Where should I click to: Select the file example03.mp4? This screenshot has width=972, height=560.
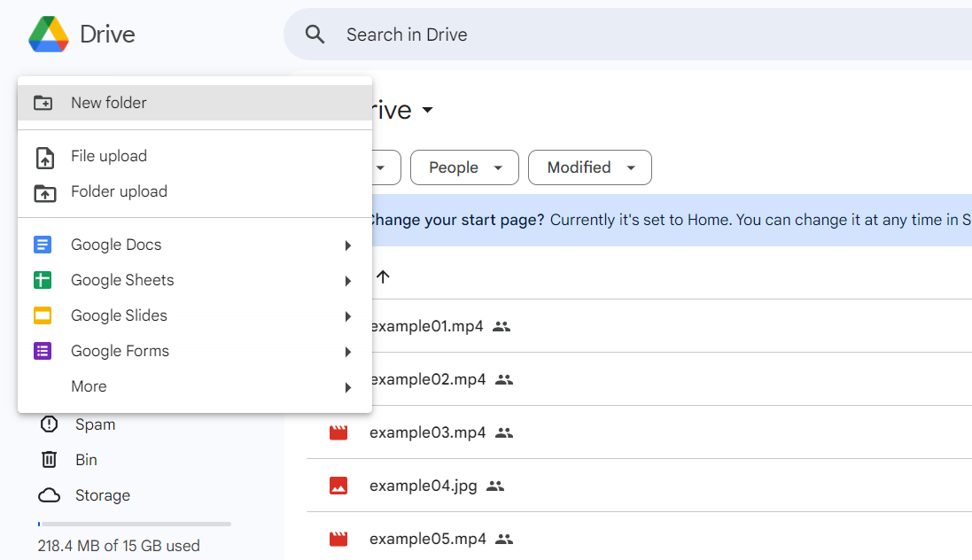428,433
